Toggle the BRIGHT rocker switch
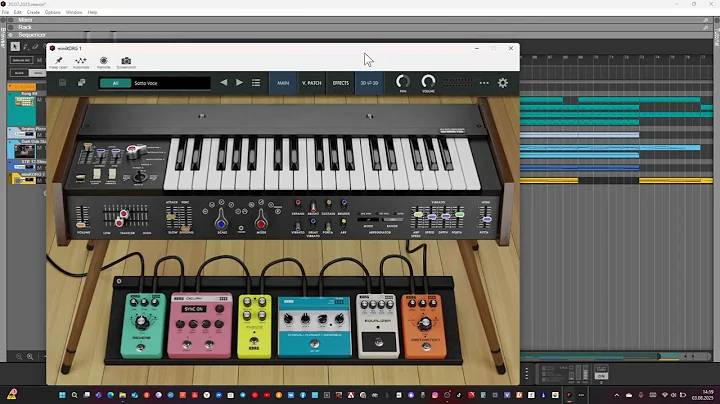Image resolution: width=720 pixels, height=404 pixels. (x=313, y=205)
